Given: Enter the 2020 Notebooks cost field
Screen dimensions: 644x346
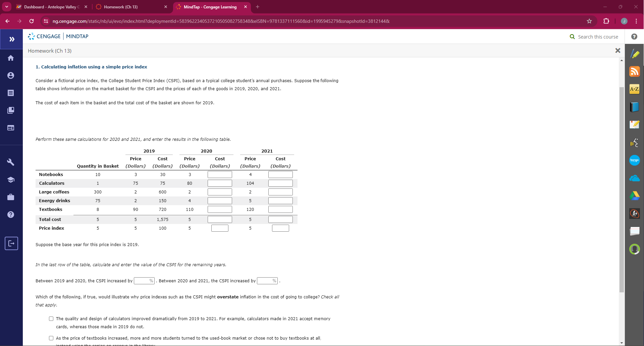Looking at the screenshot, I should click(x=220, y=174).
